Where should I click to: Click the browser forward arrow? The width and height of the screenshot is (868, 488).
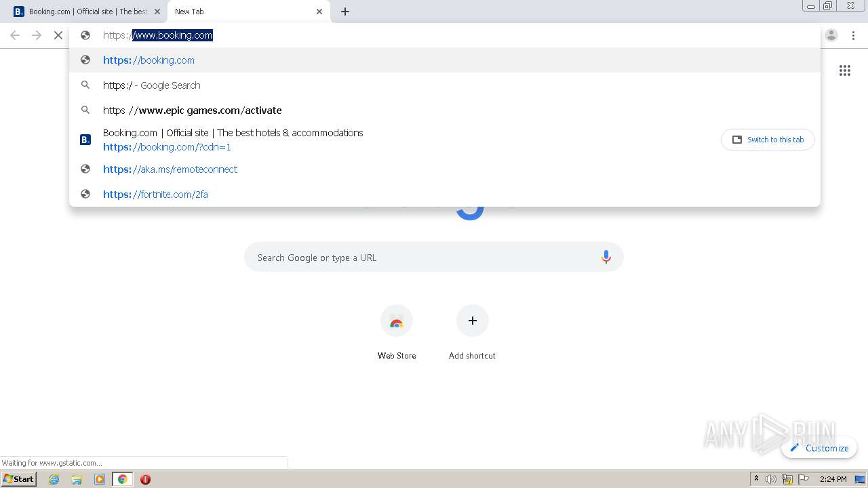pos(37,35)
